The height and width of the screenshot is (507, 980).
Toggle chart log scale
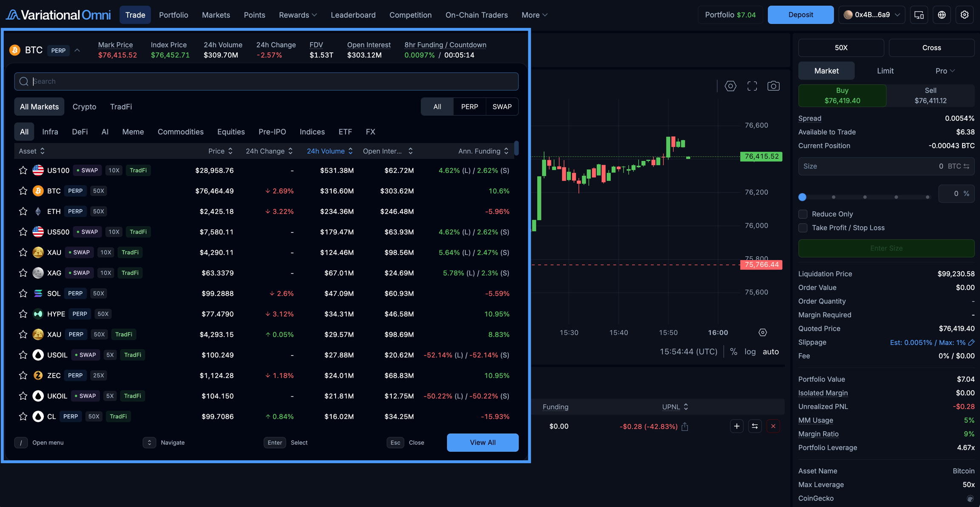coord(750,352)
